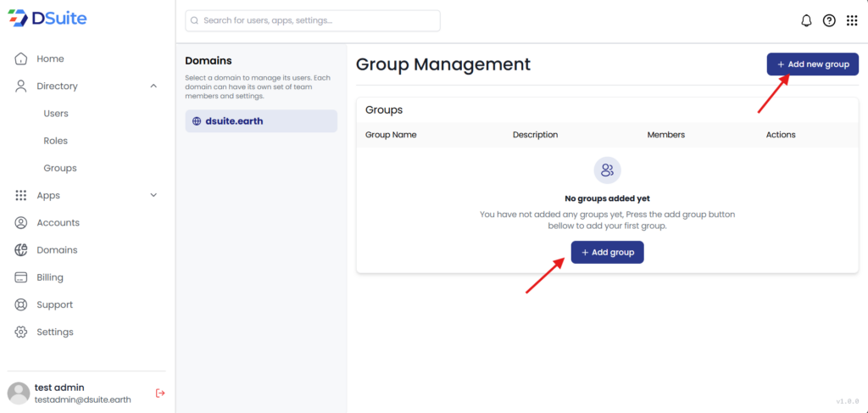Expand the Apps section chevron

pyautogui.click(x=153, y=195)
